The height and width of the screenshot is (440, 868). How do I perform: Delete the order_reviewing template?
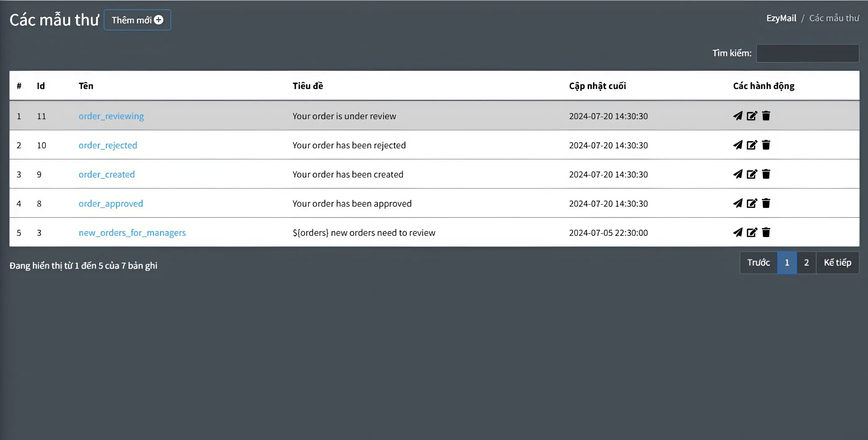click(x=766, y=116)
